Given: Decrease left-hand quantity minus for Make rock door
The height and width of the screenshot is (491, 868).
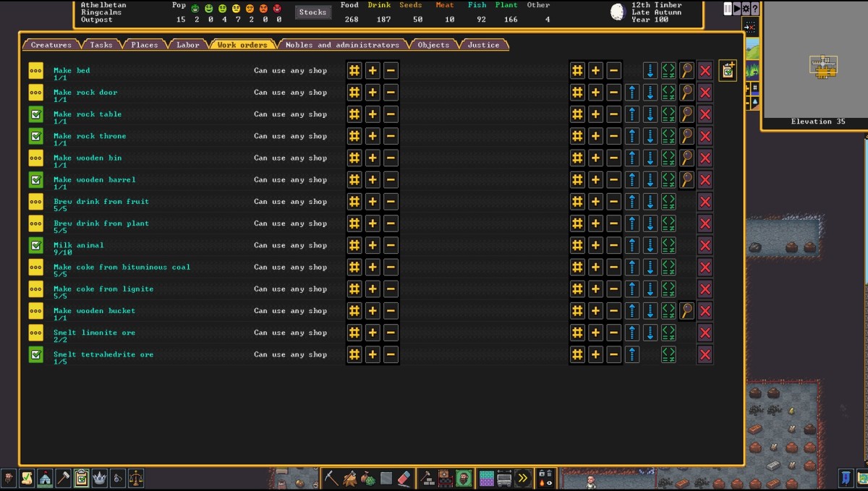Looking at the screenshot, I should coord(391,93).
